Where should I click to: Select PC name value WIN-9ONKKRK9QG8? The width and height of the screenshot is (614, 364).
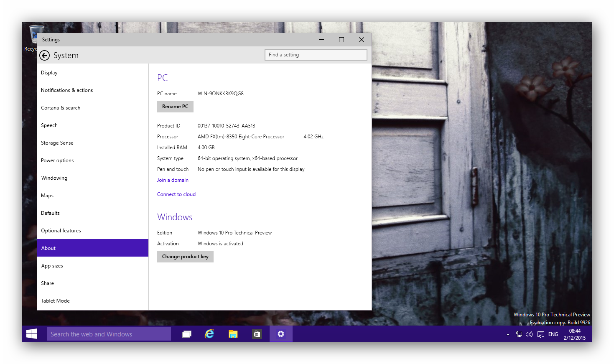click(x=221, y=94)
